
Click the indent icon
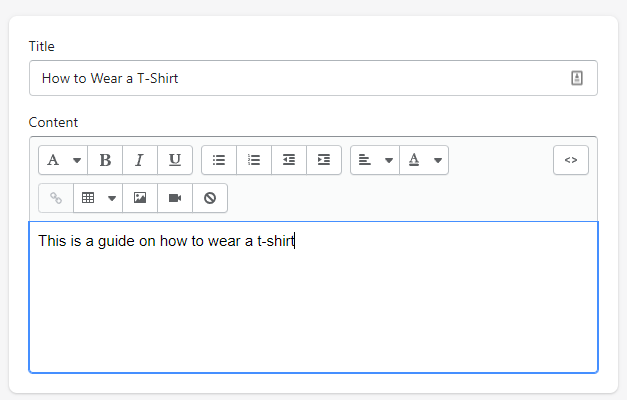click(x=324, y=160)
